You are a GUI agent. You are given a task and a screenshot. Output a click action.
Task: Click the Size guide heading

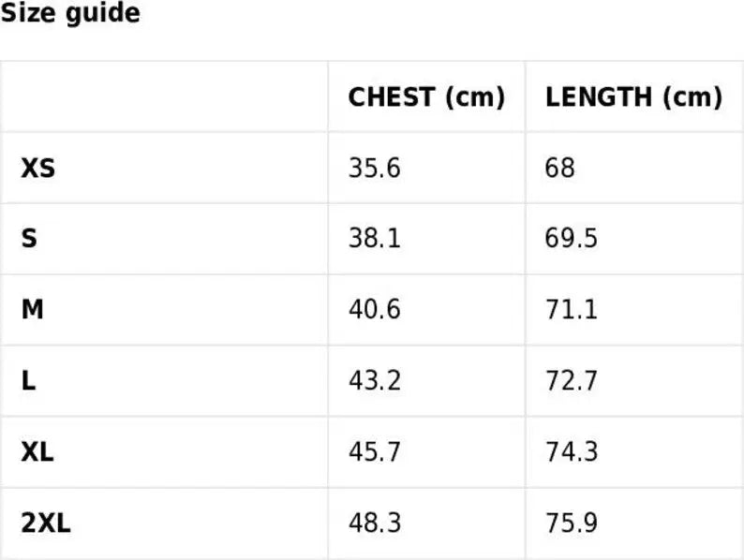click(x=70, y=13)
